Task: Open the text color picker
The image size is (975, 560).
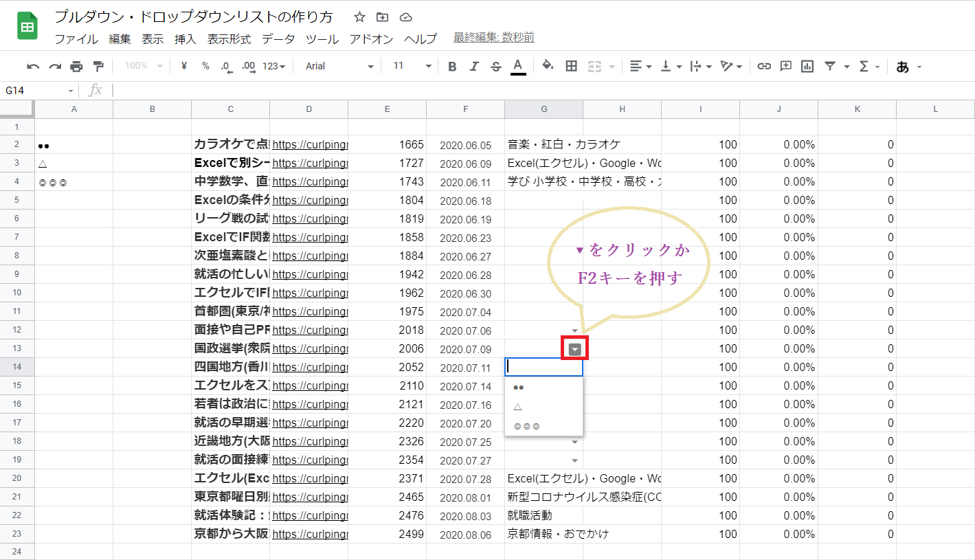Action: click(x=517, y=66)
